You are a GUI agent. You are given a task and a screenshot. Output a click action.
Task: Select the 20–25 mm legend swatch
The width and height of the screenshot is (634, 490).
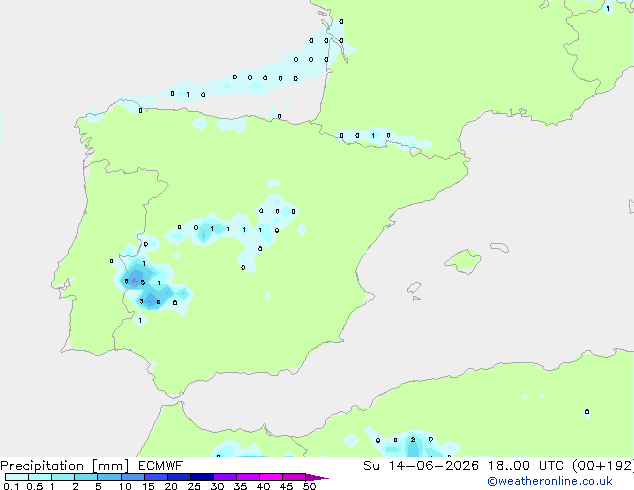click(178, 477)
